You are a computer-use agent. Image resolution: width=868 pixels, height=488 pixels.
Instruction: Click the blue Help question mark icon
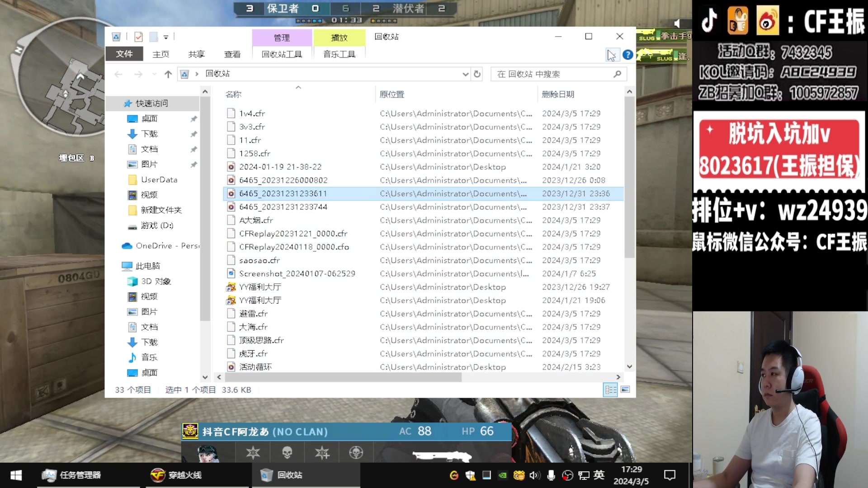(627, 55)
